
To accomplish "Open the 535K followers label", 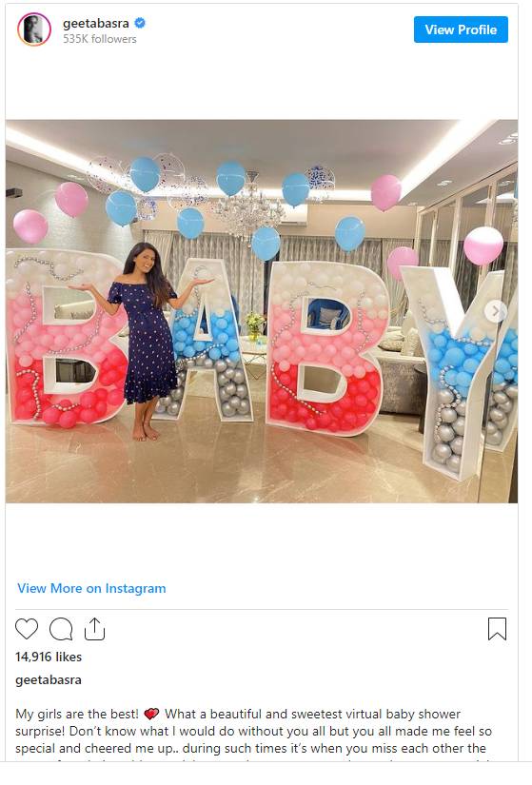I will coord(100,39).
